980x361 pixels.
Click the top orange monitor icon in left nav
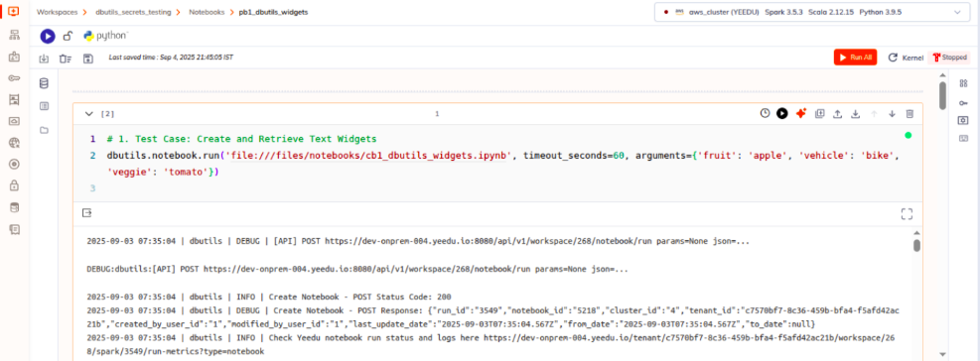coord(14,11)
